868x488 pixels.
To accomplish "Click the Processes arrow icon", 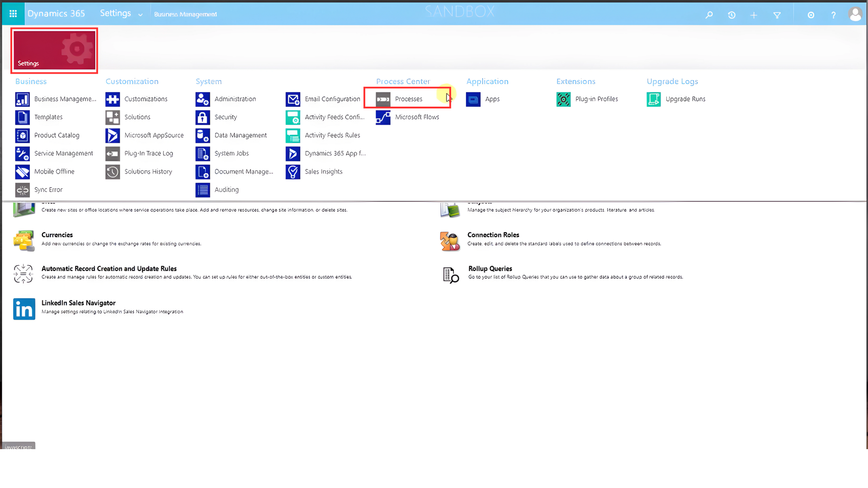I will click(383, 99).
